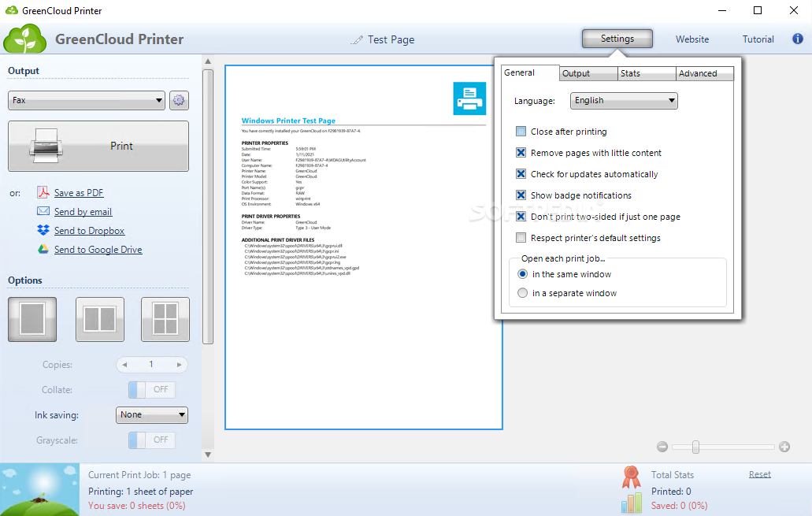Select one page per sheet layout
Viewport: 812px width, 516px height.
[32, 319]
